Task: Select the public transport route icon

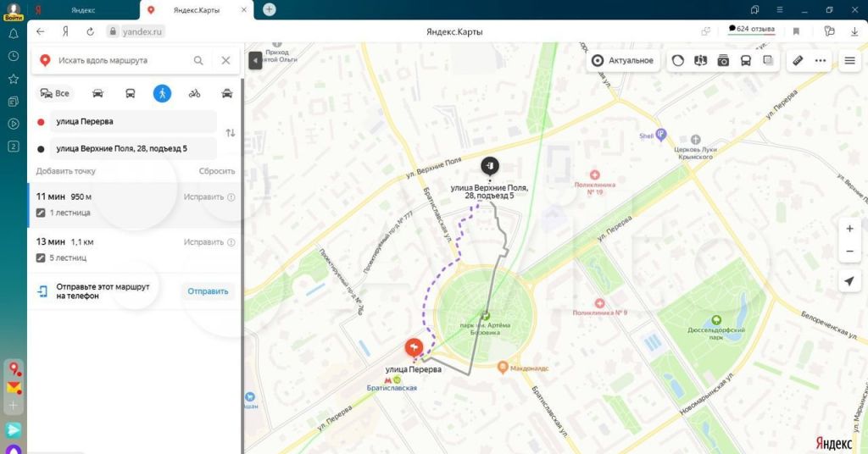Action: (130, 93)
